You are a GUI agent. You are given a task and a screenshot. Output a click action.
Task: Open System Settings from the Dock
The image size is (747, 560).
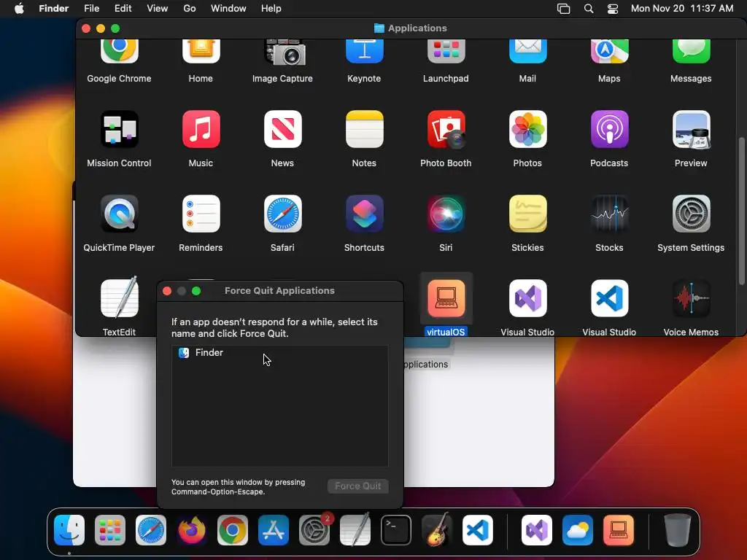tap(314, 530)
